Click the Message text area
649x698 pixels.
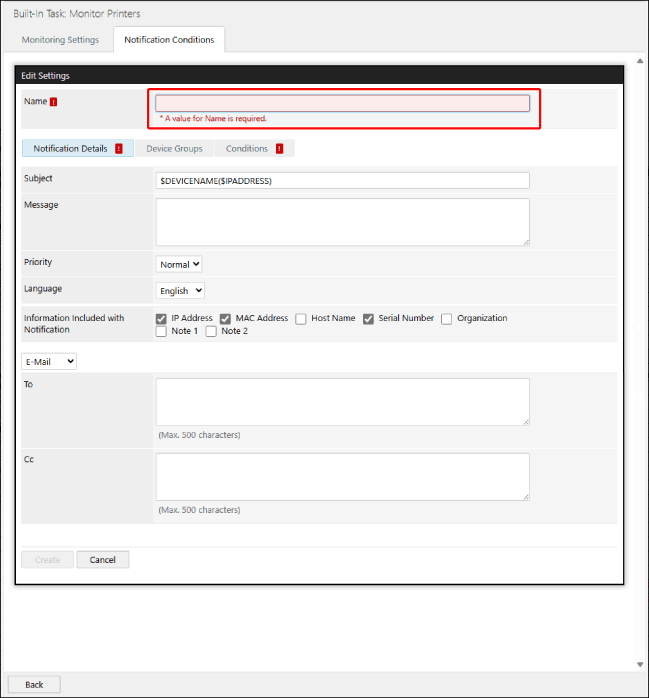pos(342,221)
